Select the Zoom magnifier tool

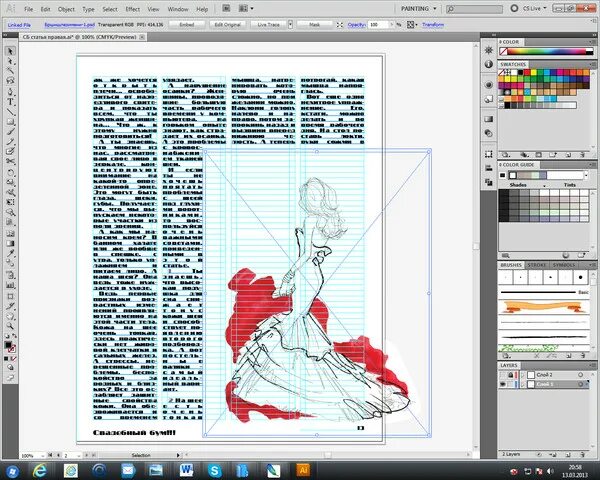pos(10,326)
